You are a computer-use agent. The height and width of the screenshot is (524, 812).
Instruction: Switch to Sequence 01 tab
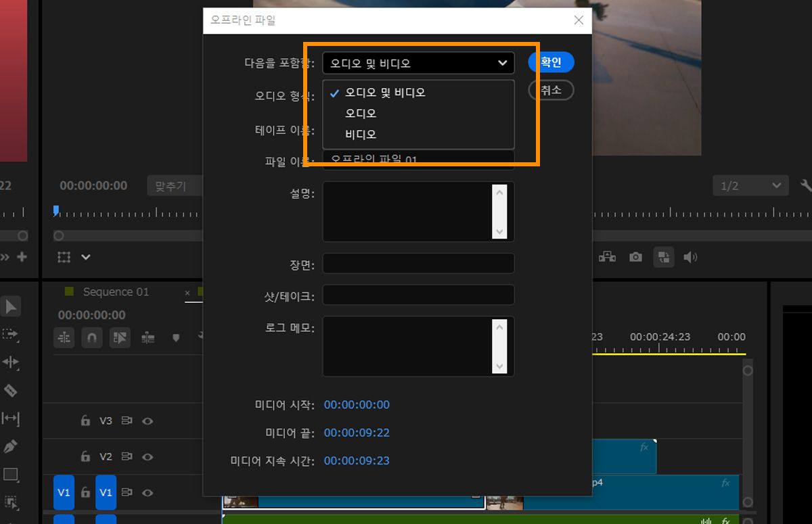[116, 291]
